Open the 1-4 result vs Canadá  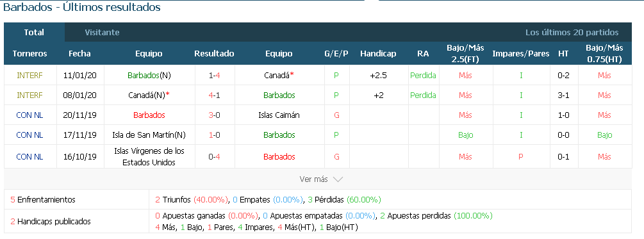(214, 76)
